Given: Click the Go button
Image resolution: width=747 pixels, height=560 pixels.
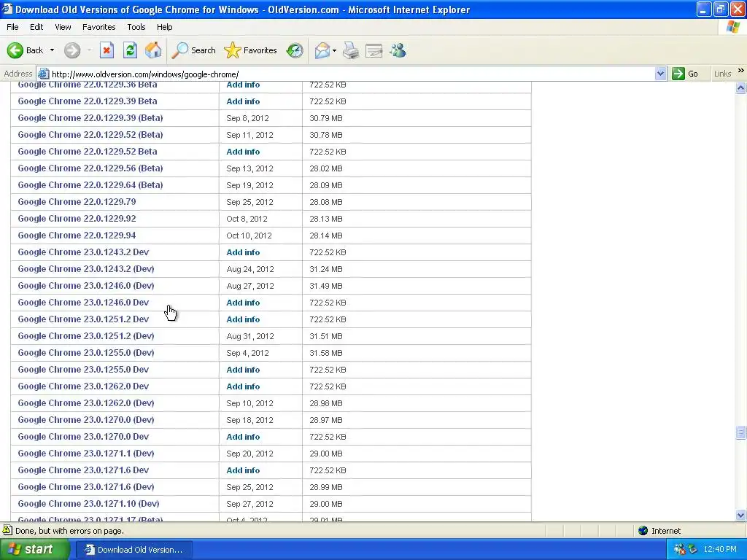Looking at the screenshot, I should pyautogui.click(x=685, y=74).
